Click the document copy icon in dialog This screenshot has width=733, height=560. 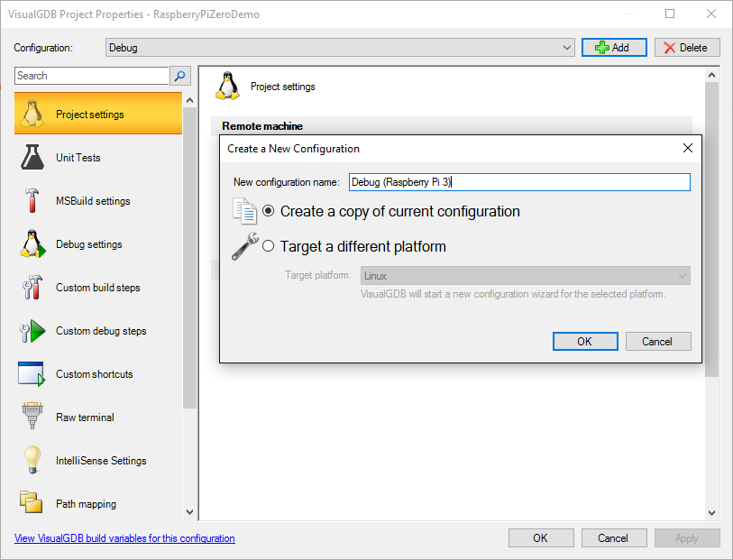[244, 211]
